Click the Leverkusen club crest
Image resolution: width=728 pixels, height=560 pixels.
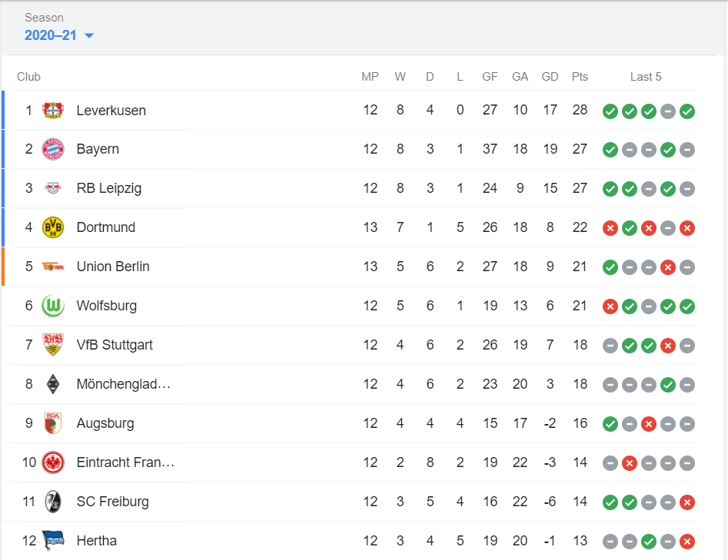click(x=53, y=110)
